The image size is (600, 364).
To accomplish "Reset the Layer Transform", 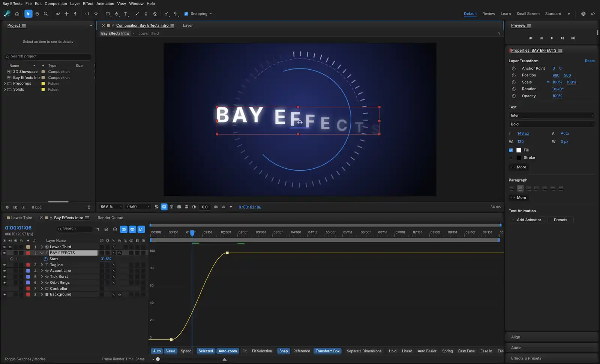I will point(589,61).
